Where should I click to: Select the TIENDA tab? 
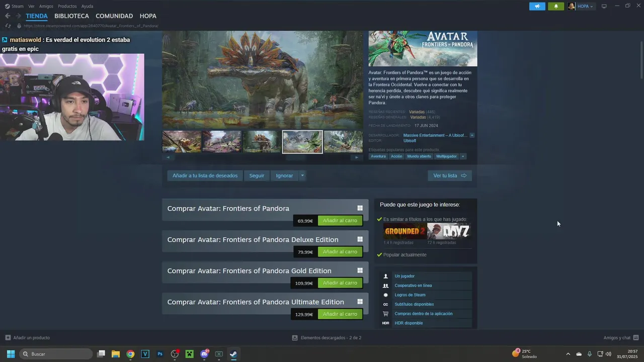[x=37, y=16]
